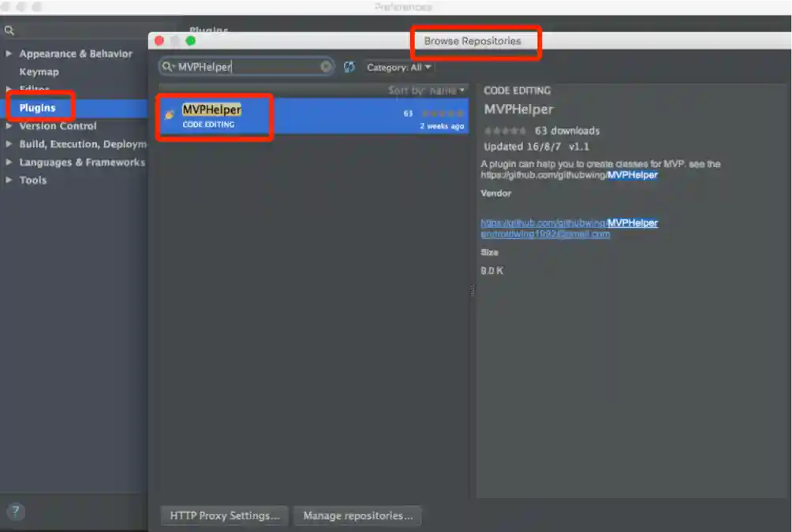Select Version Control settings item
This screenshot has height=532, width=792.
point(58,125)
